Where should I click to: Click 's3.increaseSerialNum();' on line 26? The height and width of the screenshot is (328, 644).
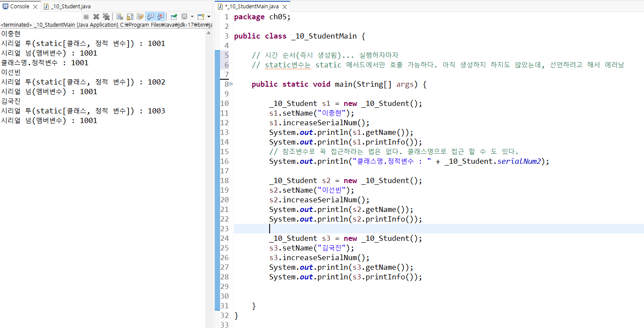(x=320, y=257)
